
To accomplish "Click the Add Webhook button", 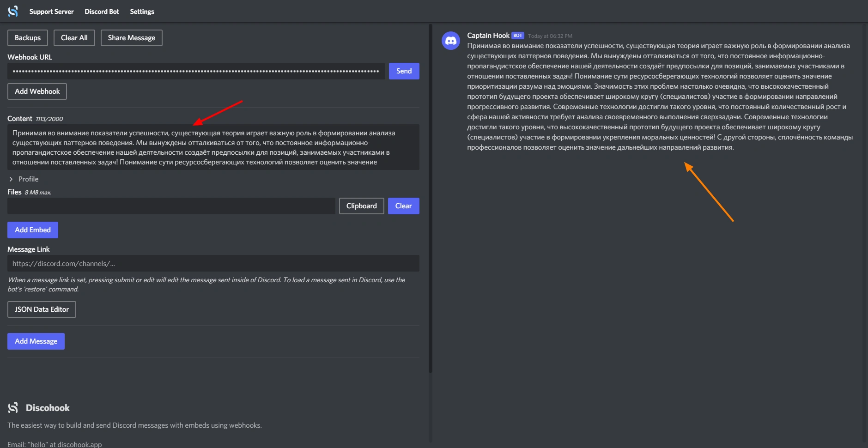I will (37, 91).
